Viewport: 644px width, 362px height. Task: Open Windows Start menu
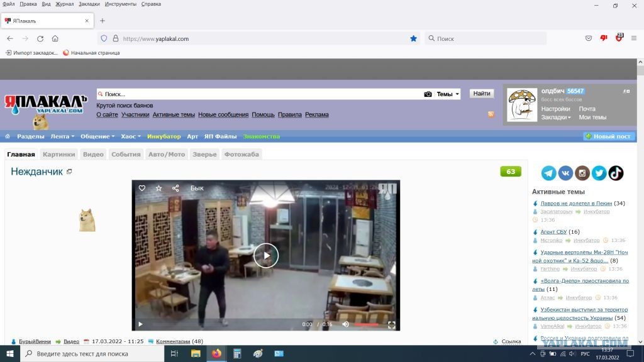click(x=10, y=353)
